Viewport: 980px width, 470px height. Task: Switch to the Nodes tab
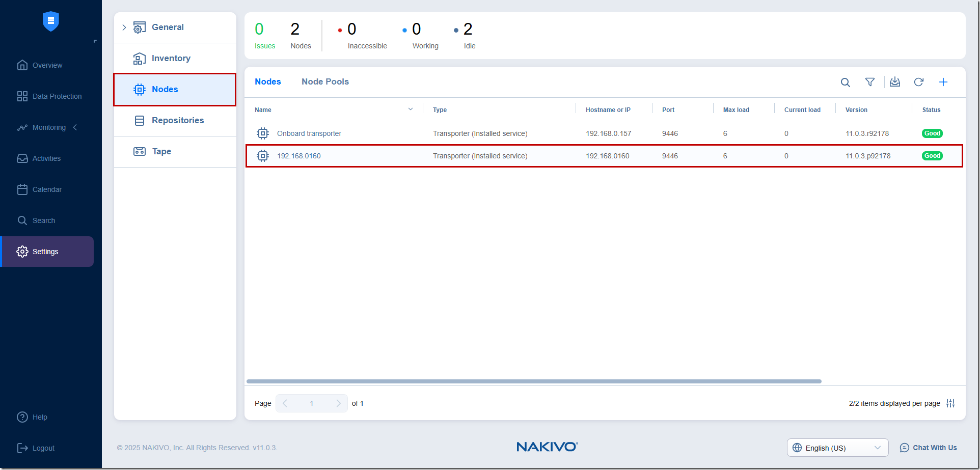tap(268, 81)
